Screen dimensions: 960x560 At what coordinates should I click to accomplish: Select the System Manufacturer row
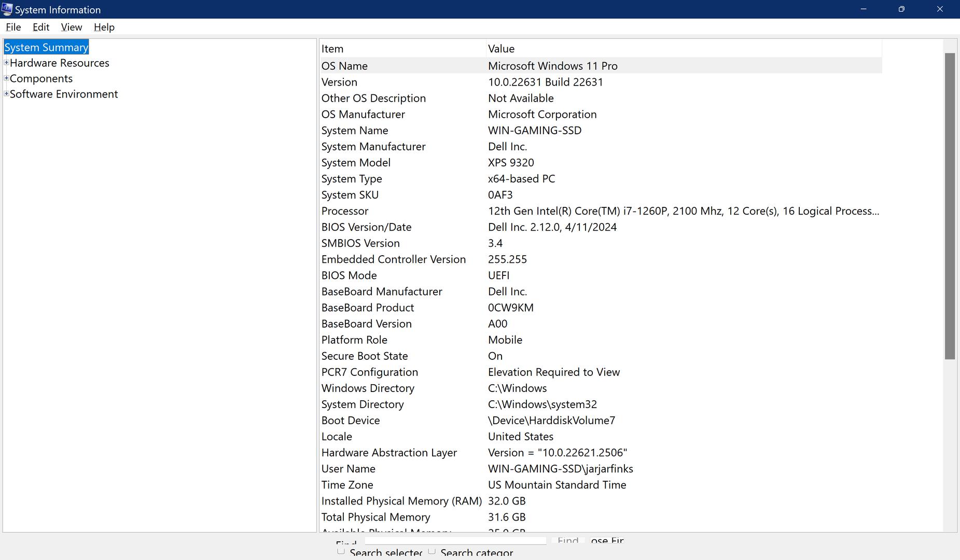coord(601,146)
